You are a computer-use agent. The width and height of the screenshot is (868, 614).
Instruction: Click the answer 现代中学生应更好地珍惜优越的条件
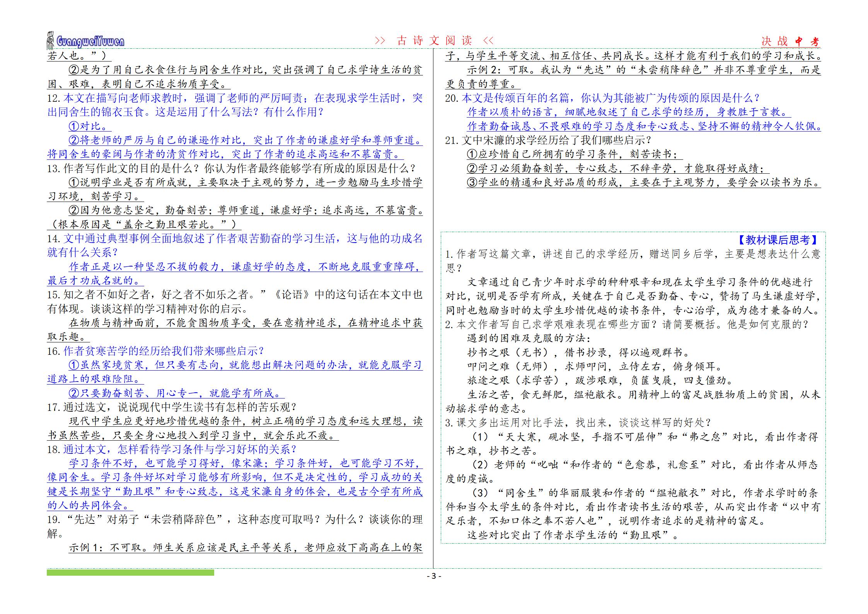coord(235,428)
